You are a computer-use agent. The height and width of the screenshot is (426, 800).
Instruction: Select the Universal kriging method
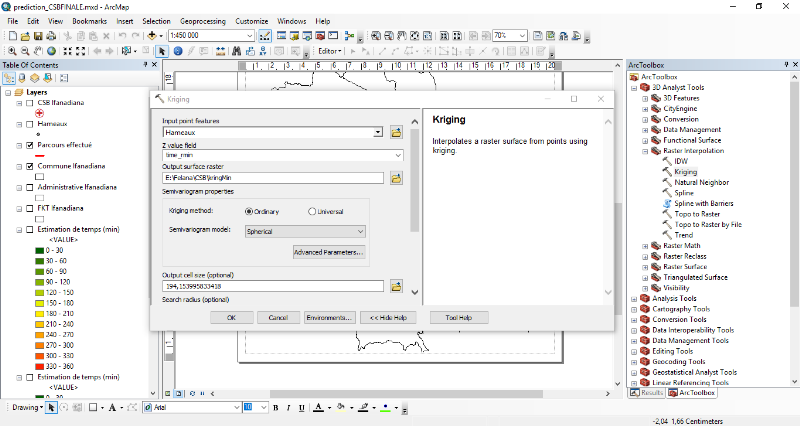312,211
